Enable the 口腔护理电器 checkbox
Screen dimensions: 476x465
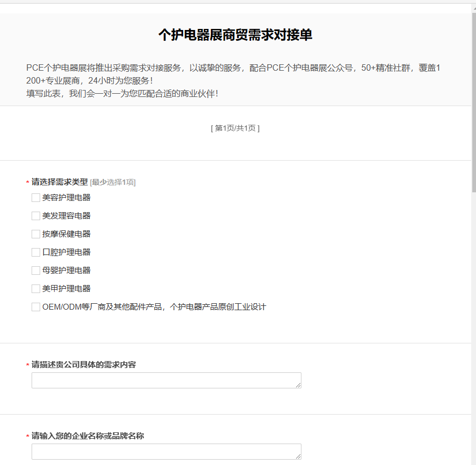pyautogui.click(x=36, y=252)
